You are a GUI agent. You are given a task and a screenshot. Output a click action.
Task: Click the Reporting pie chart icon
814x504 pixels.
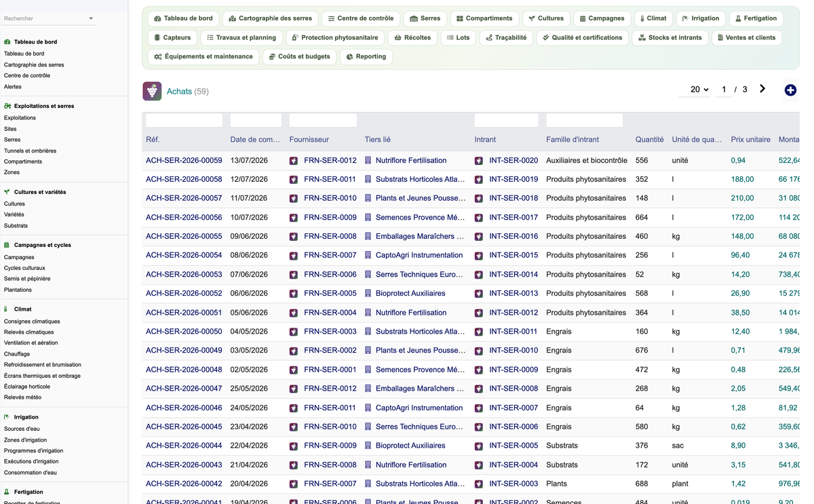[x=349, y=56]
